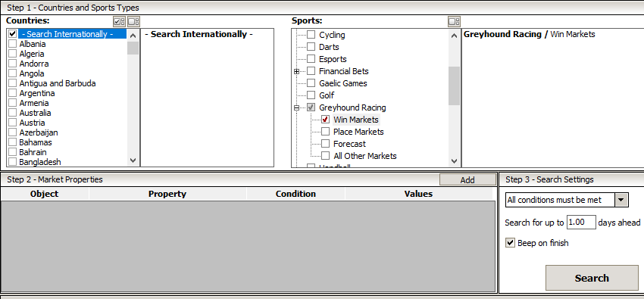Click the uncheck-all countries icon
The width and height of the screenshot is (644, 299).
(x=133, y=21)
